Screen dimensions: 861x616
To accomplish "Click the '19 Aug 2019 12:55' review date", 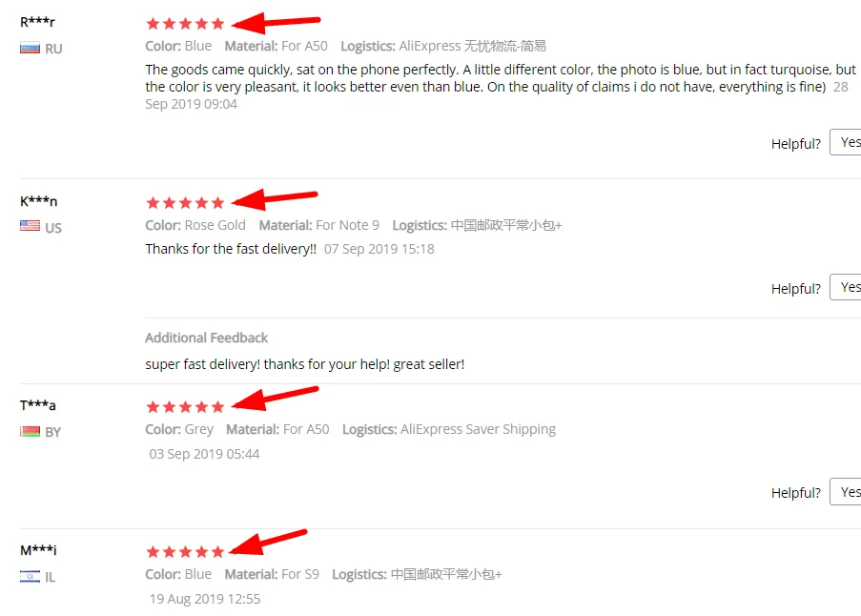I will click(x=205, y=599).
